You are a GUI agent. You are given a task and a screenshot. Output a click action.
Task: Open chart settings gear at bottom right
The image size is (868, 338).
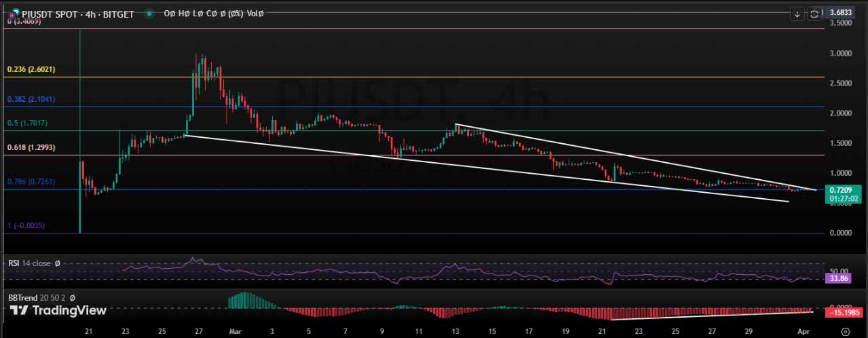point(845,331)
